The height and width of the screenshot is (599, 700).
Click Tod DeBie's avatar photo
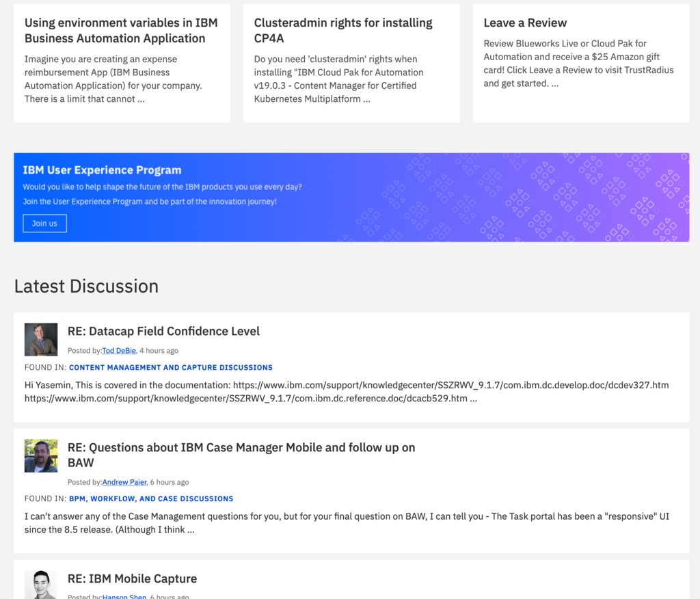[x=41, y=339]
